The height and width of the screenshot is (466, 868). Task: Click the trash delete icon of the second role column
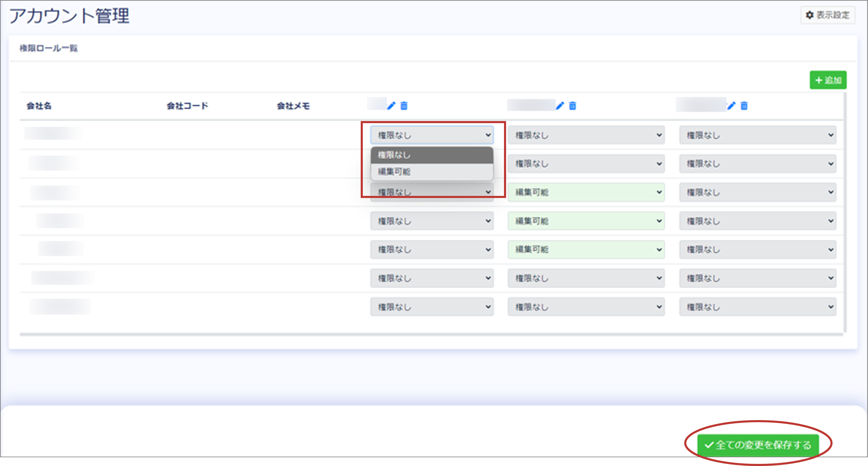click(573, 106)
